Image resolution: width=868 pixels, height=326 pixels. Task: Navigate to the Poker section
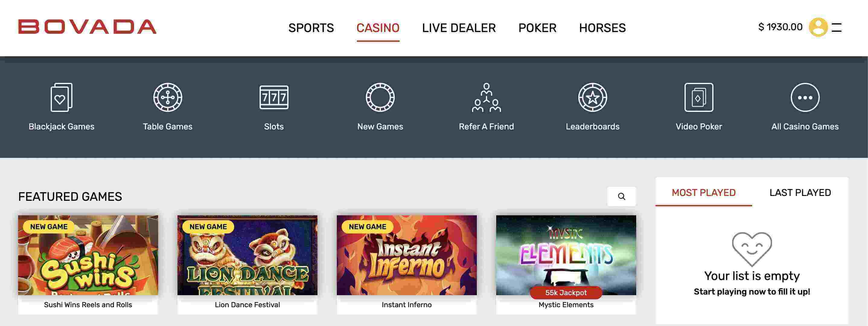point(537,28)
